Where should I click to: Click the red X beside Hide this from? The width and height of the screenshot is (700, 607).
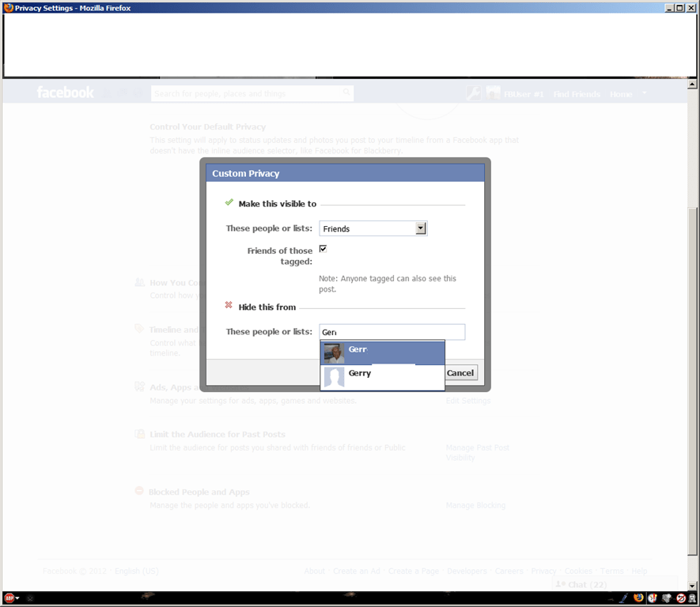click(x=229, y=304)
